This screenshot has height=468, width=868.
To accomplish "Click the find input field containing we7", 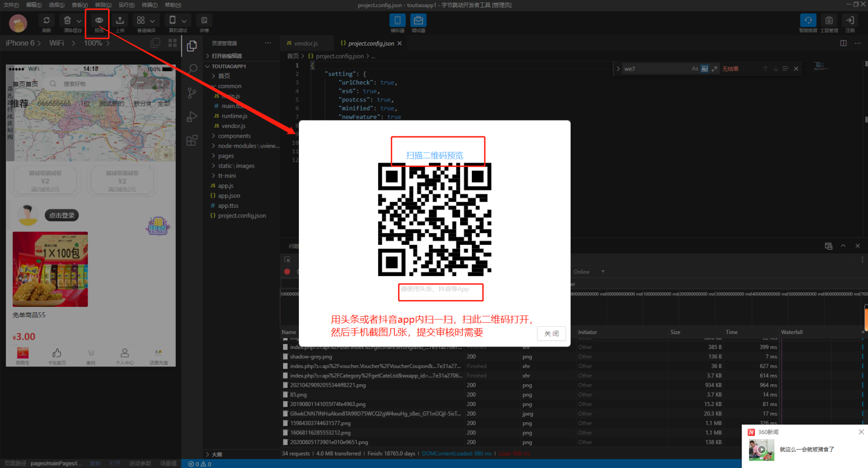I will pos(654,69).
